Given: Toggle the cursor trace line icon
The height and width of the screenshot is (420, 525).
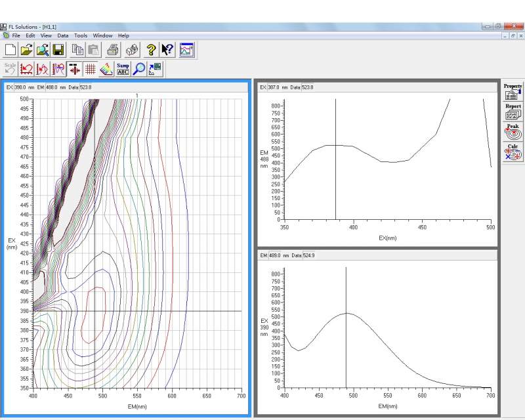Looking at the screenshot, I should click(74, 69).
